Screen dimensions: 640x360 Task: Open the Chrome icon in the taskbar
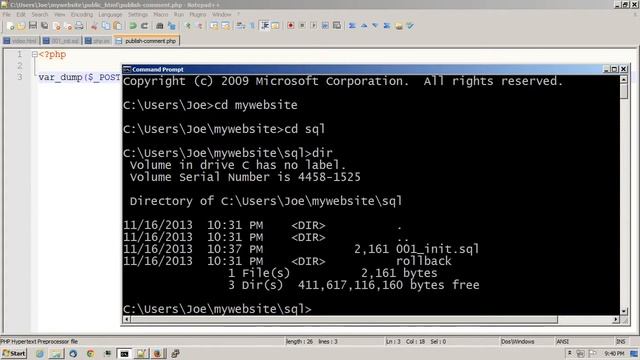click(90, 353)
